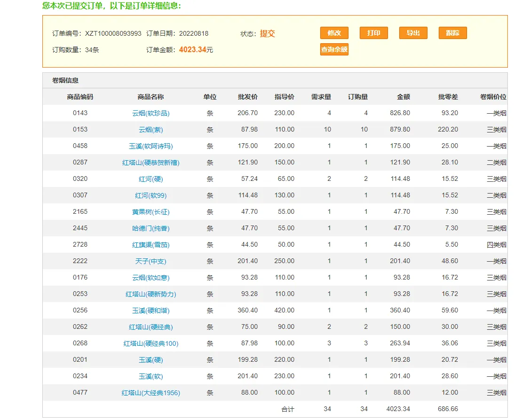This screenshot has width=530, height=420.
Task: Open the 玉溪(硬和谐) product link
Action: click(150, 311)
